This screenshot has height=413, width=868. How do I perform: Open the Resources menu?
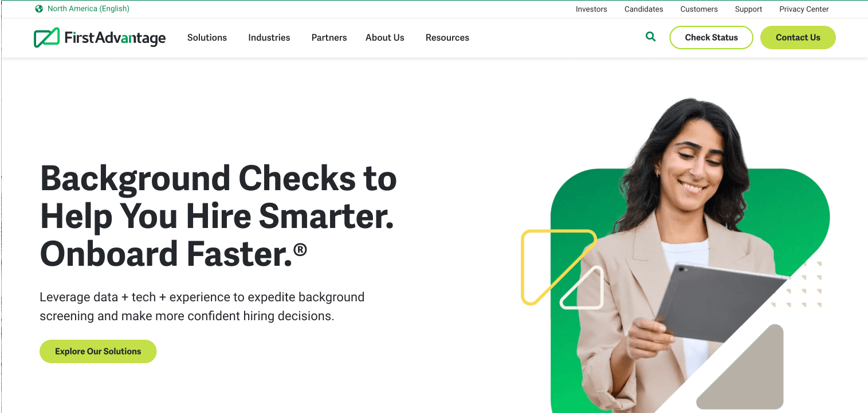[x=447, y=38]
